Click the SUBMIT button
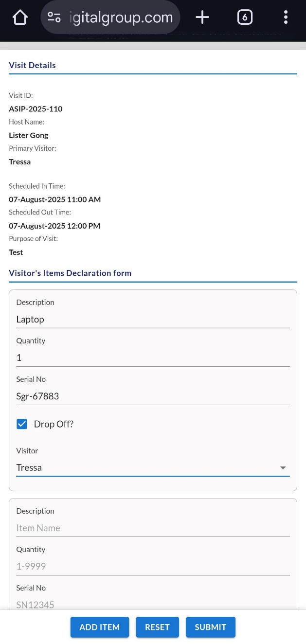 pos(211,627)
